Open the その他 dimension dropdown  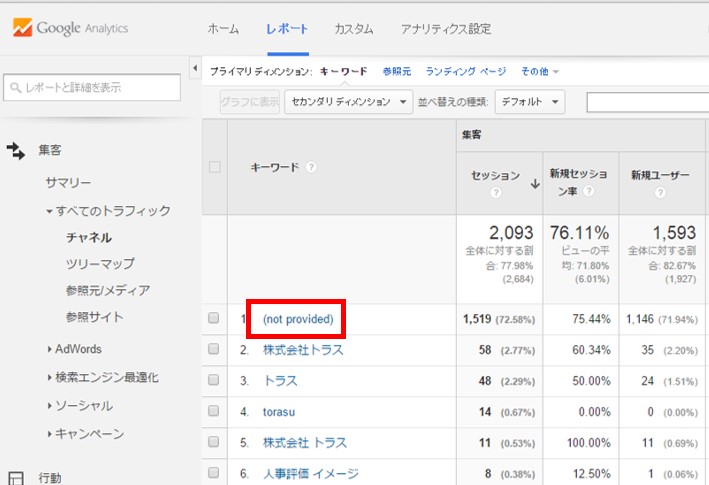click(540, 71)
